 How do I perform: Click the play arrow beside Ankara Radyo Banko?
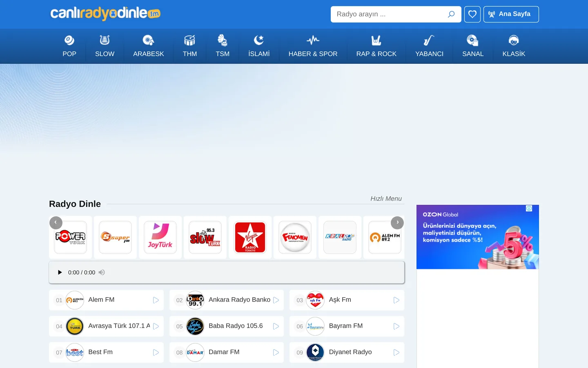pyautogui.click(x=276, y=300)
